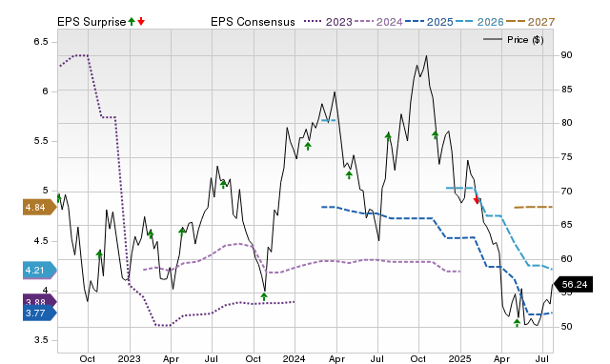Image resolution: width=610 pixels, height=364 pixels.
Task: Click the 2025 label on the time axis
Action: pyautogui.click(x=459, y=358)
